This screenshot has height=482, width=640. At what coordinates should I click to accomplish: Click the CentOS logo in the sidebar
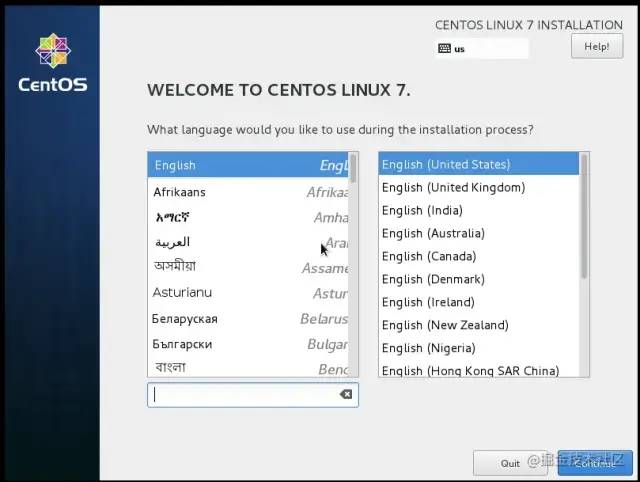(53, 62)
